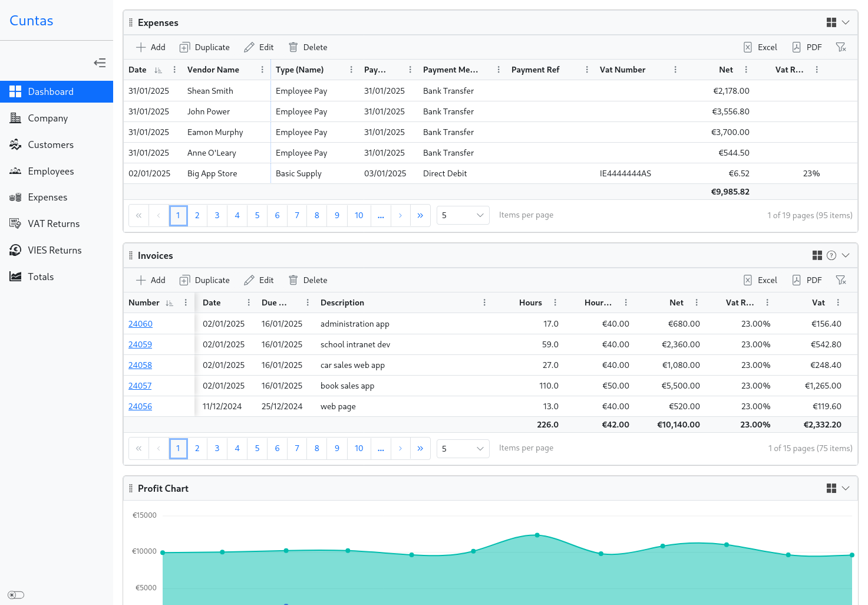Click the highest peak point on Profit Chart
The height and width of the screenshot is (605, 868).
[x=537, y=535]
